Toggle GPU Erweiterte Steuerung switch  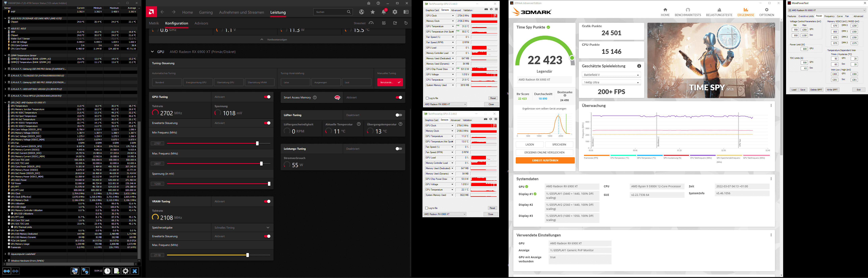coord(267,123)
